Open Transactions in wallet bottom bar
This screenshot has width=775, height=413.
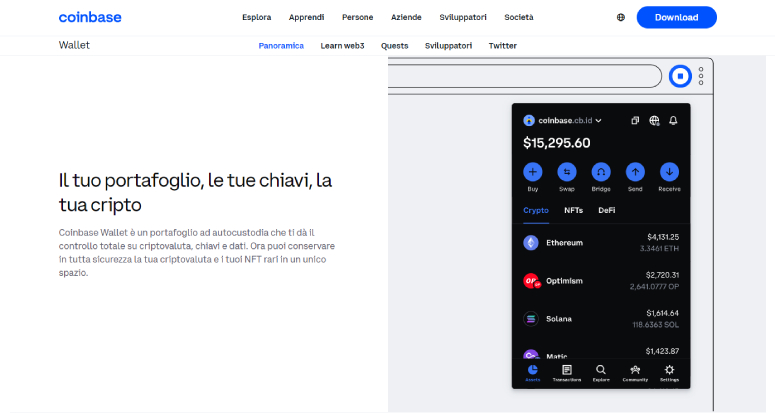[567, 373]
